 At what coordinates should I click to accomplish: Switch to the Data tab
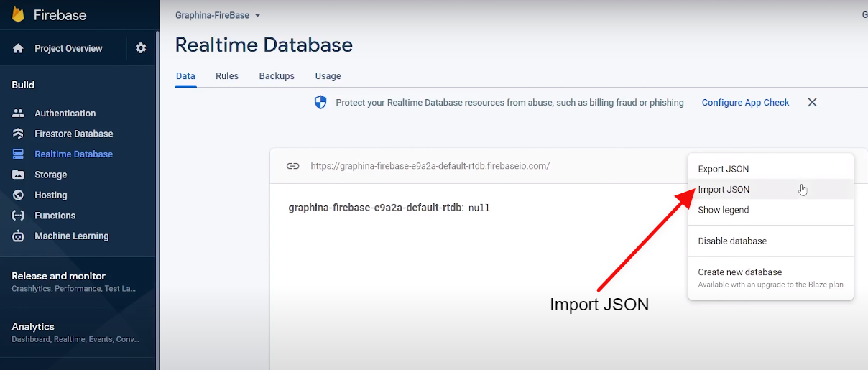(185, 76)
